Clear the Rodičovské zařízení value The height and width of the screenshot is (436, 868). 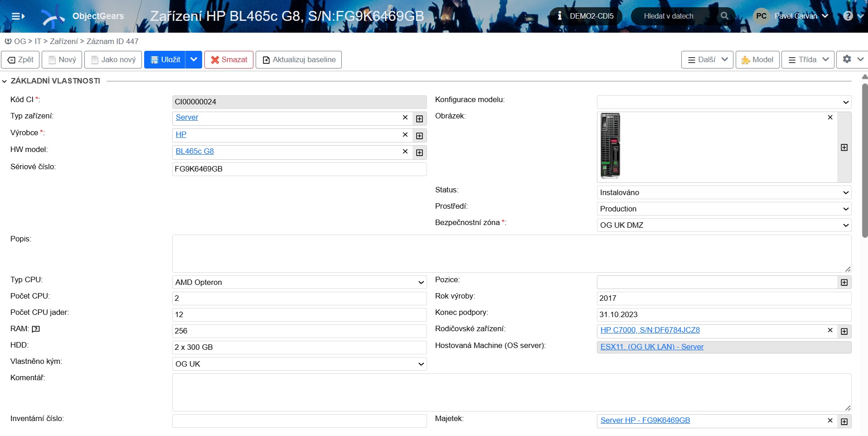(830, 330)
